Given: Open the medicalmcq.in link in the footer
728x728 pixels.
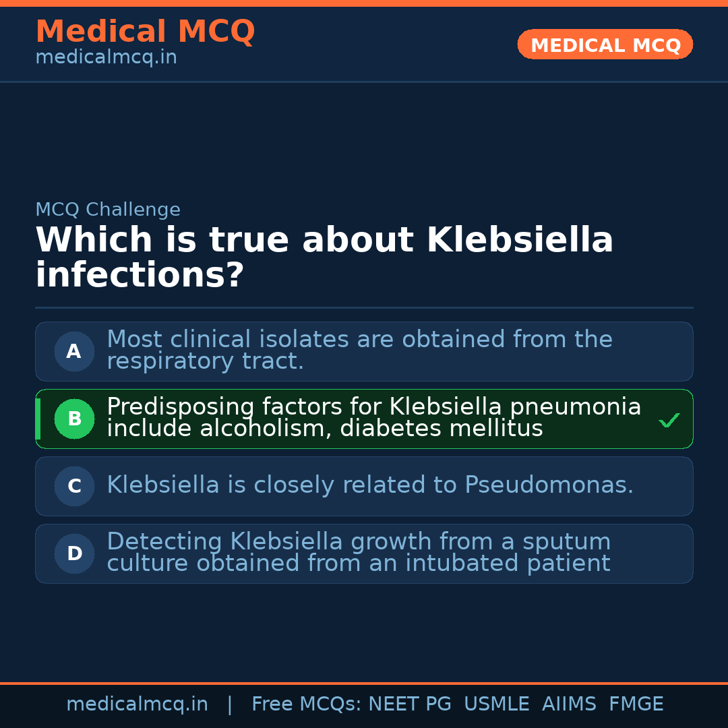Looking at the screenshot, I should click(x=137, y=704).
